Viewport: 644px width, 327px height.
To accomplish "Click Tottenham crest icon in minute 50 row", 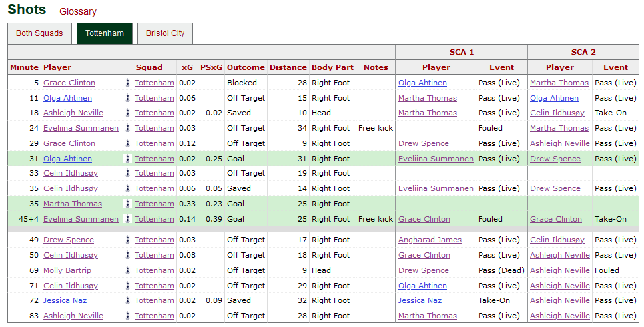I will 128,255.
